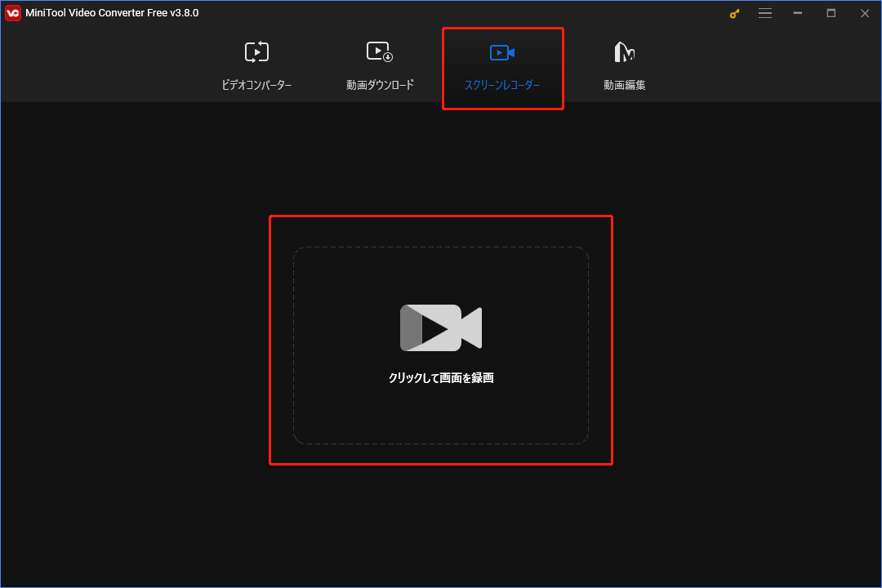
Task: Open the key registration icon in title bar
Action: [735, 13]
